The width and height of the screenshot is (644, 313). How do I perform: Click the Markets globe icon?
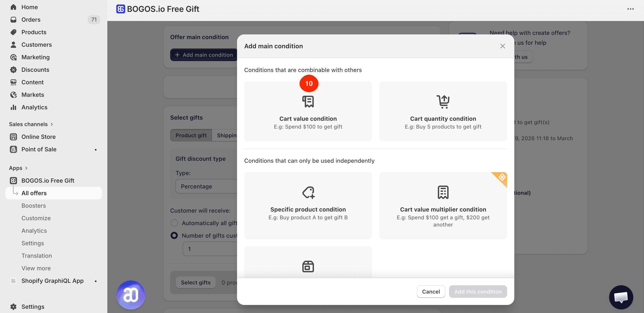tap(13, 95)
